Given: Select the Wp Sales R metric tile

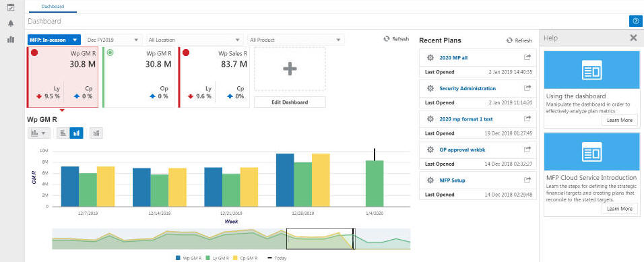Looking at the screenshot, I should coord(214,77).
